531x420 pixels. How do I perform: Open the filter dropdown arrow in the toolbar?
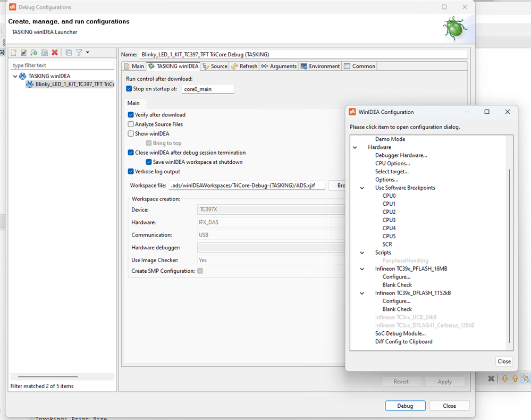pyautogui.click(x=88, y=52)
